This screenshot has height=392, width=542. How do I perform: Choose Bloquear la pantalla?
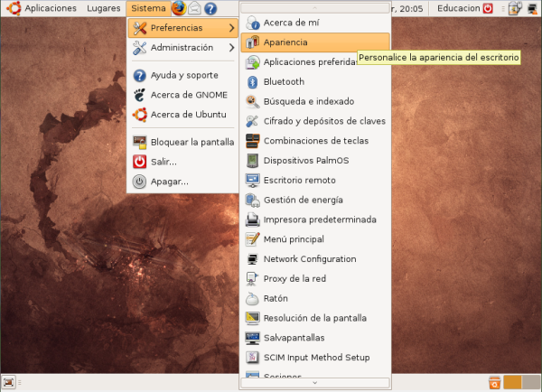[x=192, y=142]
